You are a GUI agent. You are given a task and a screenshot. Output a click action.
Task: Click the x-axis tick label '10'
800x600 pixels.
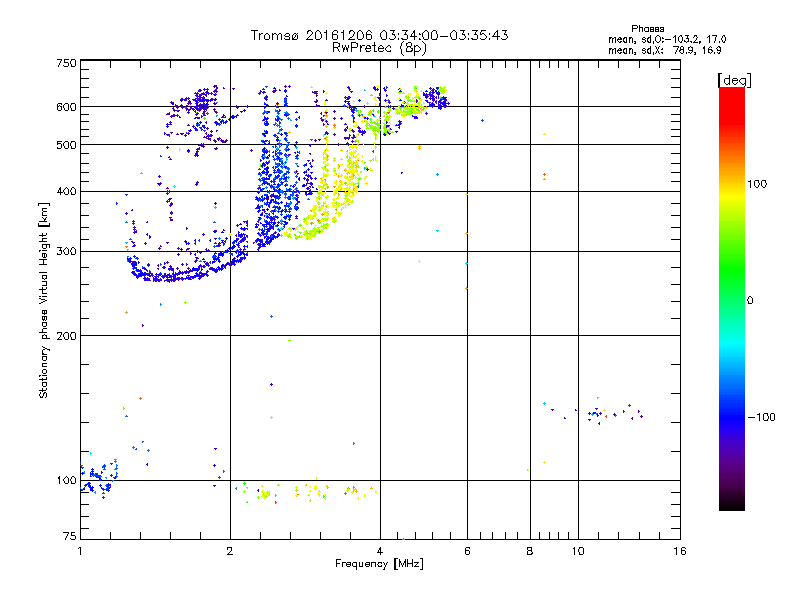click(578, 551)
